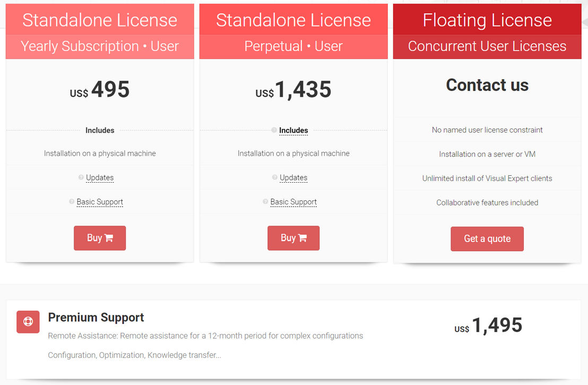Click Concurrent User Licenses subtitle

coord(487,46)
